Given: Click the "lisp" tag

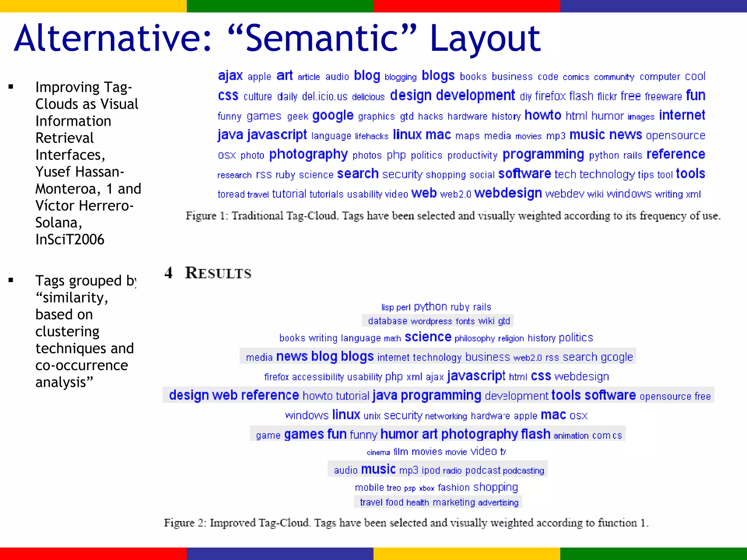Looking at the screenshot, I should click(387, 308).
